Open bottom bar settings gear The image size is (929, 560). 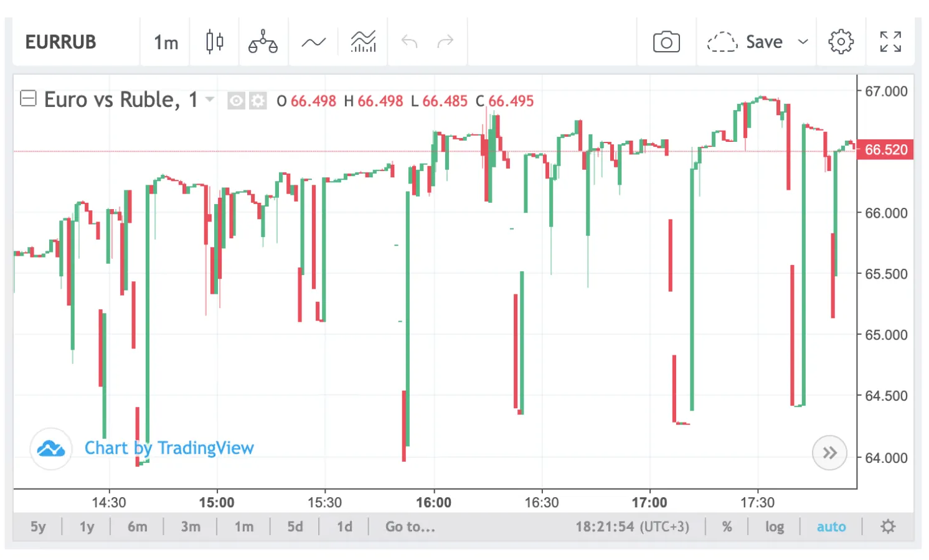[x=888, y=526]
